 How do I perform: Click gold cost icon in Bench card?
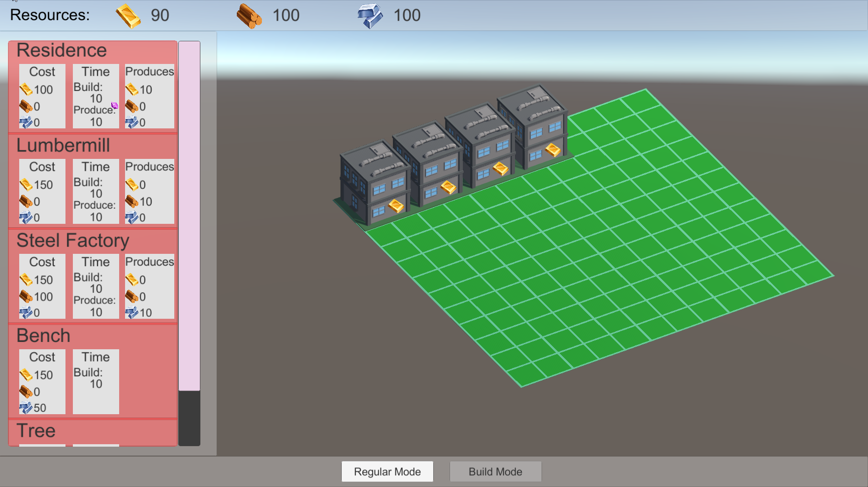tap(26, 375)
